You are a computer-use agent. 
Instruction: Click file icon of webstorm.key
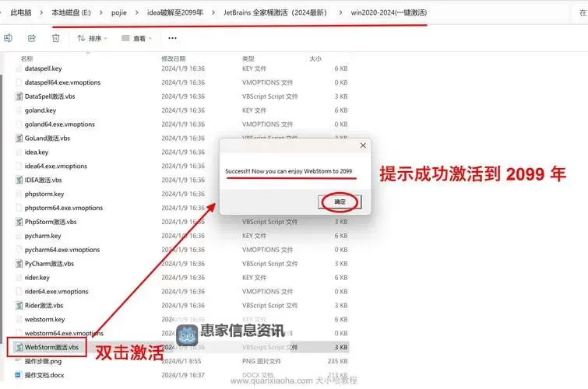19,319
